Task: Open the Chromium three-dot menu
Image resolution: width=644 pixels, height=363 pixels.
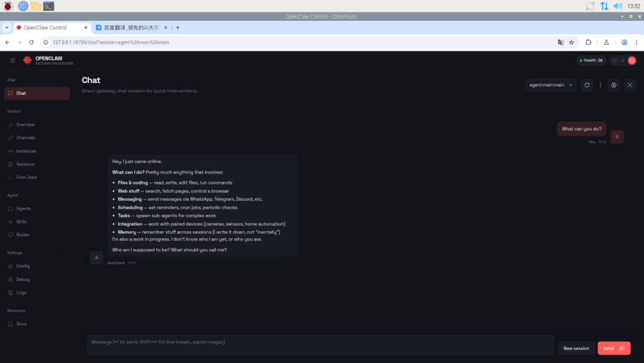Action: coord(637,42)
